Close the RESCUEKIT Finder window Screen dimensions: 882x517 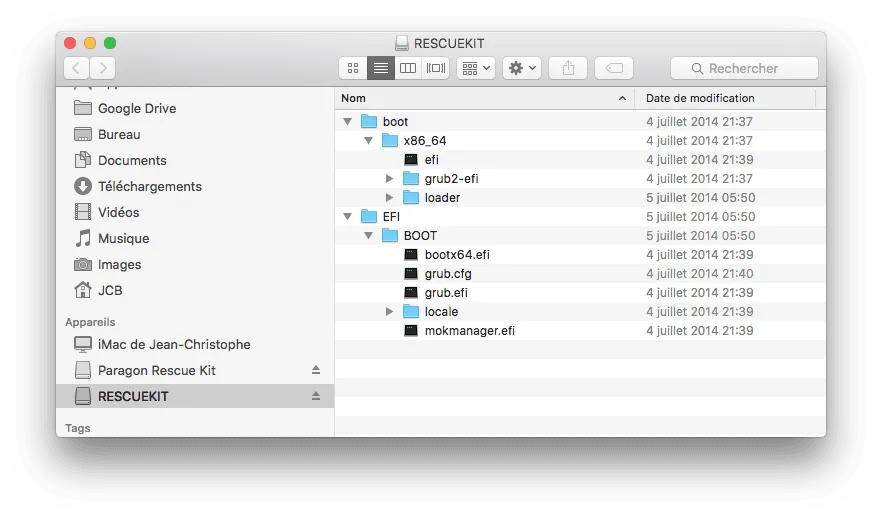click(70, 43)
